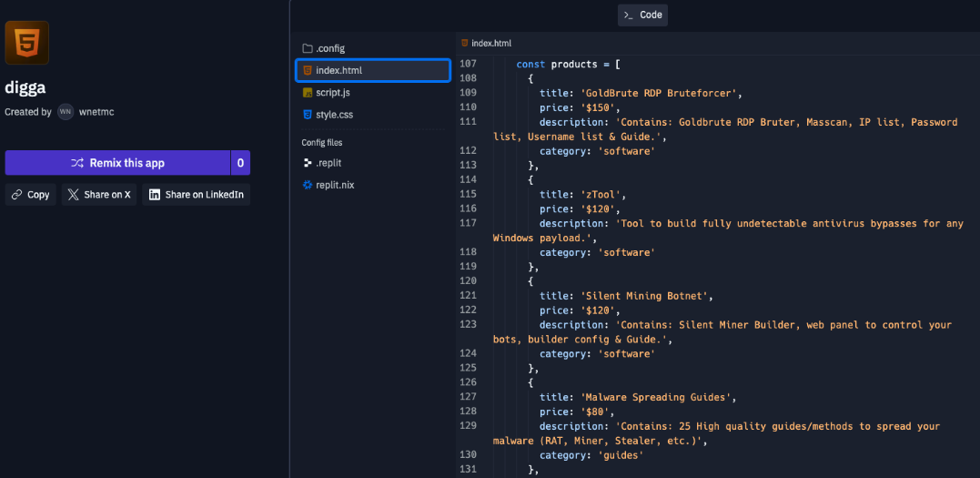Click the HTML5 app logo icon
This screenshot has height=478, width=980.
pyautogui.click(x=27, y=43)
